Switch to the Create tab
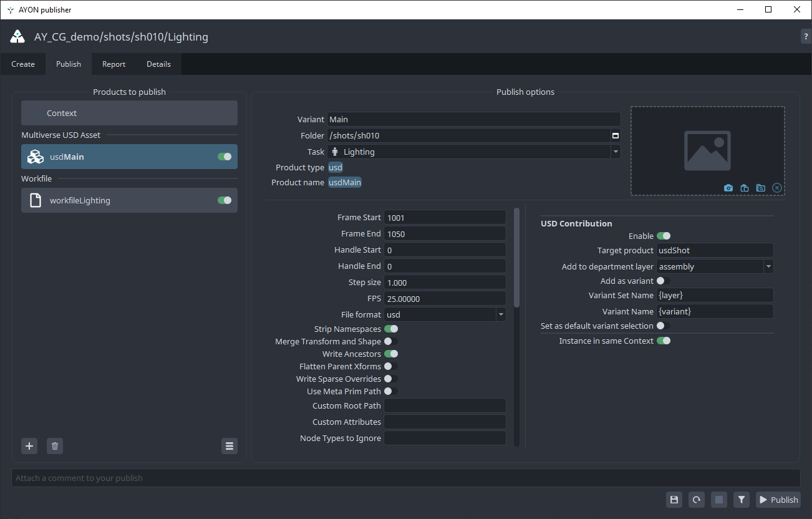This screenshot has width=812, height=519. pyautogui.click(x=23, y=64)
